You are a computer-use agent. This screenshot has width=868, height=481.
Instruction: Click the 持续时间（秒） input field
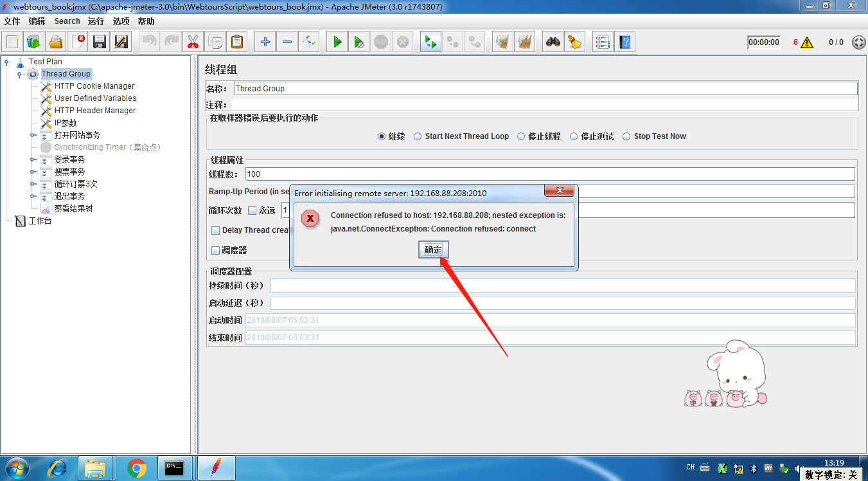click(x=563, y=286)
